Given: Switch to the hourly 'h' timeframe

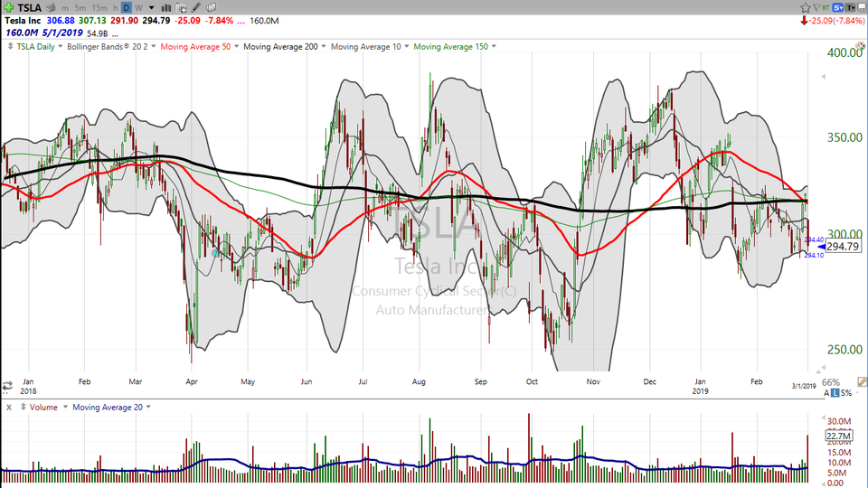Looking at the screenshot, I should click(115, 8).
